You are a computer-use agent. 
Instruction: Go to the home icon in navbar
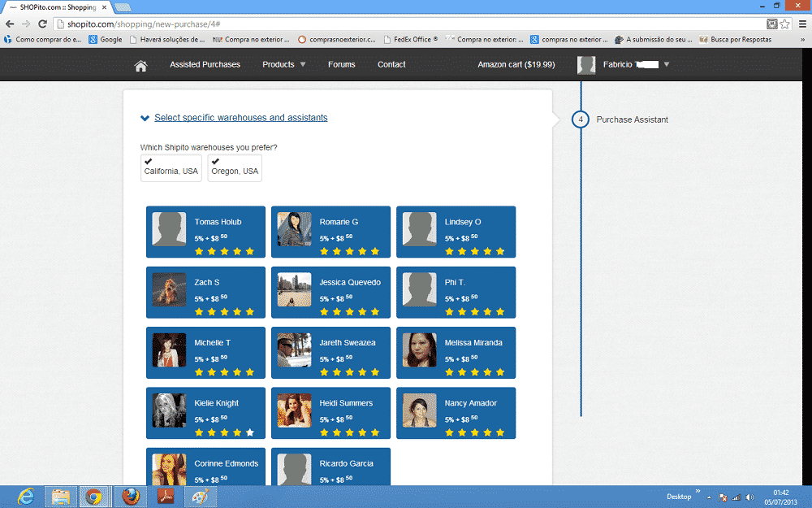[x=140, y=66]
